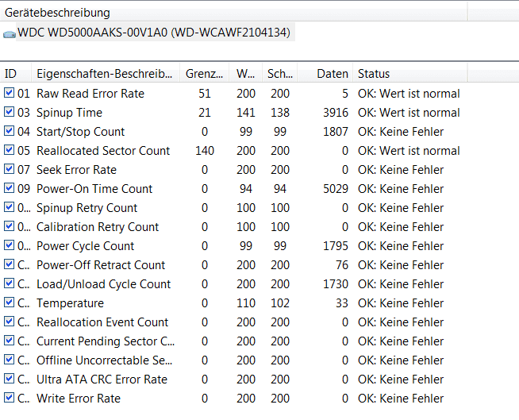This screenshot has width=519, height=420.
Task: Click the Daten value 76 for Power-Off Retract
Action: pyautogui.click(x=342, y=265)
